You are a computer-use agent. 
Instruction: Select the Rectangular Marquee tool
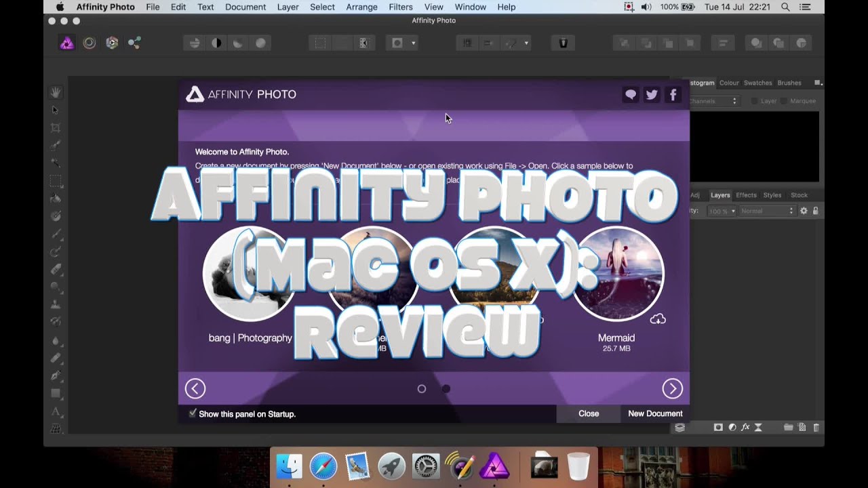click(56, 181)
